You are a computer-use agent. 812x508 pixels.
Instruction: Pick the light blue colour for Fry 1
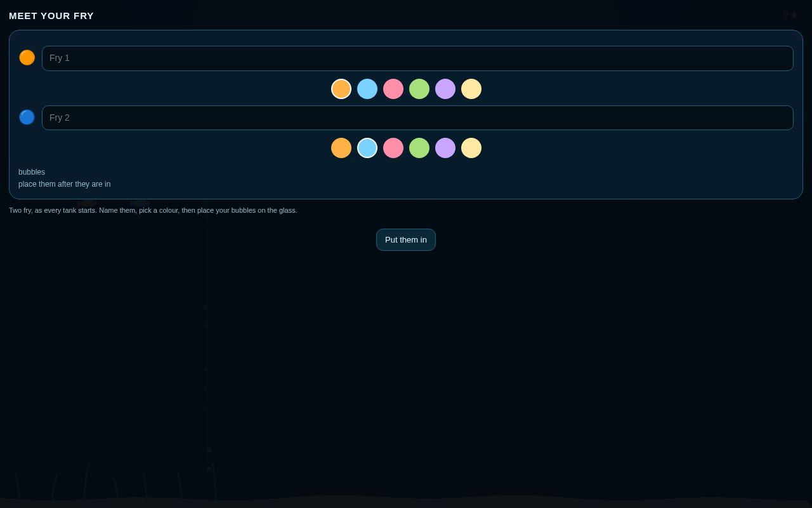[367, 89]
